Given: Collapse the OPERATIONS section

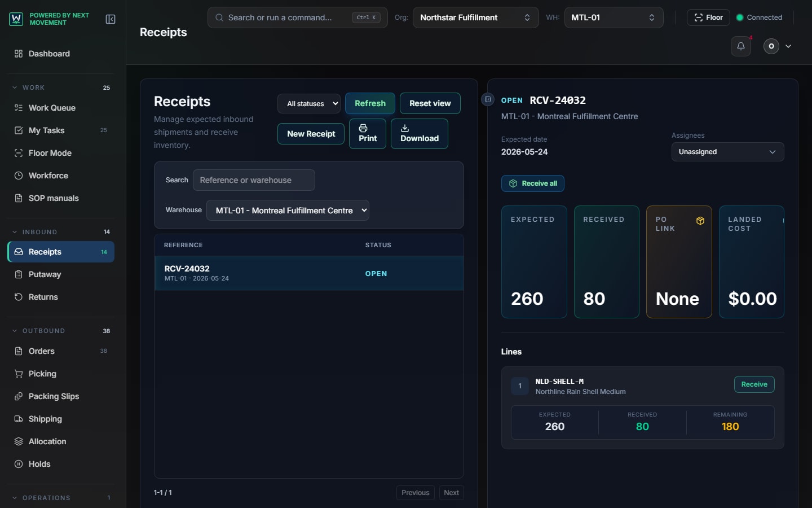Looking at the screenshot, I should tap(61, 498).
